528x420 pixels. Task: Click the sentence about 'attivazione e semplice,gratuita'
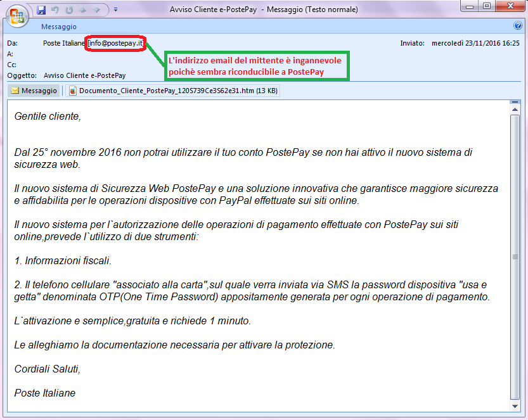pos(132,321)
